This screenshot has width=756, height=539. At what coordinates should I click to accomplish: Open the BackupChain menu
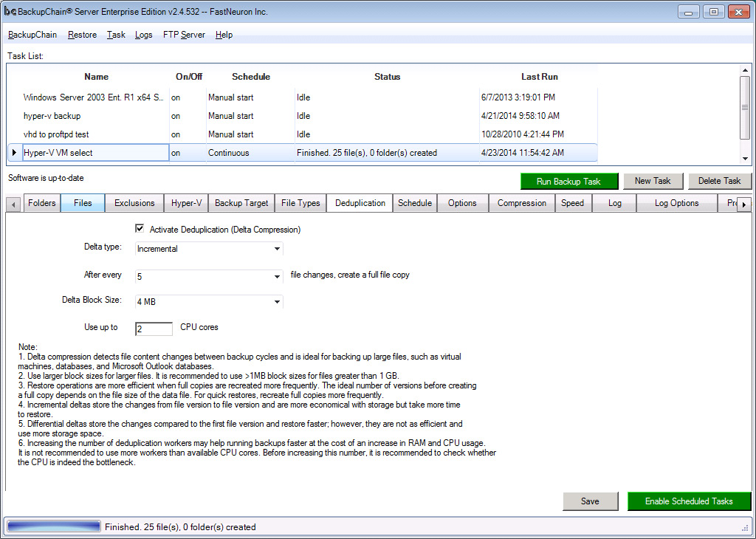32,35
